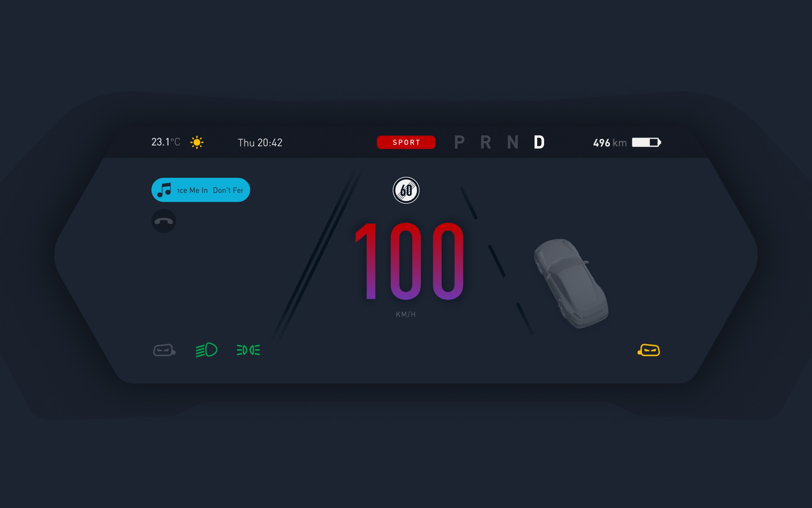Switch to Neutral gear N

tap(512, 142)
